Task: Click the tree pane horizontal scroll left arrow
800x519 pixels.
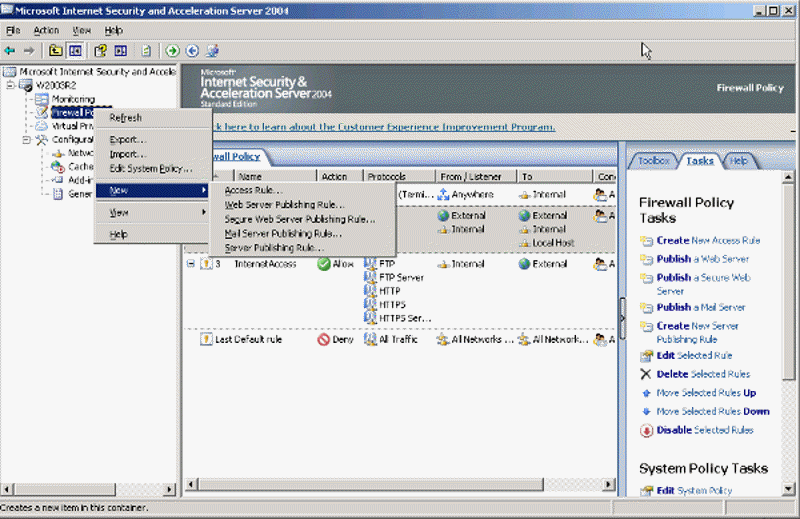Action: click(x=7, y=489)
